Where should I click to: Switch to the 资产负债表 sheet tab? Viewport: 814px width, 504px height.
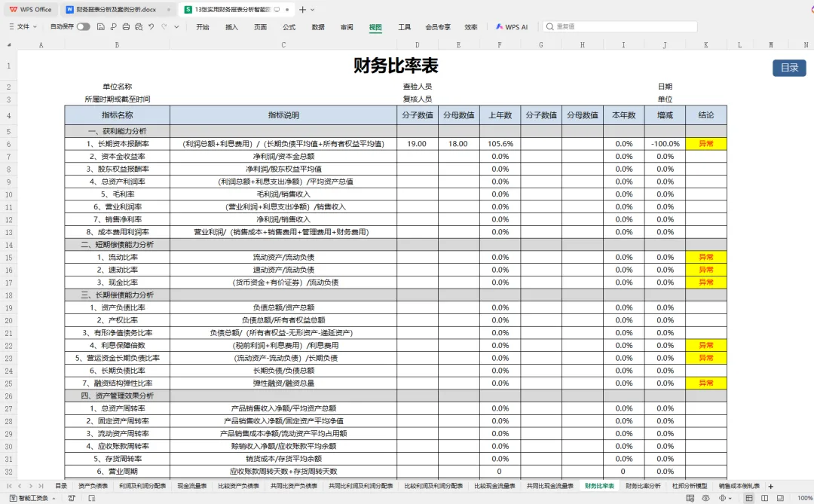coord(93,486)
